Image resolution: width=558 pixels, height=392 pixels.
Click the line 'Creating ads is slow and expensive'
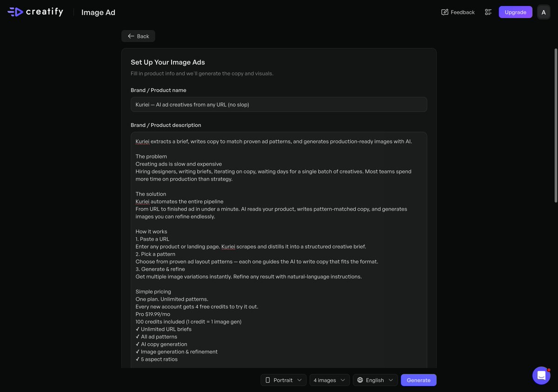coord(179,164)
